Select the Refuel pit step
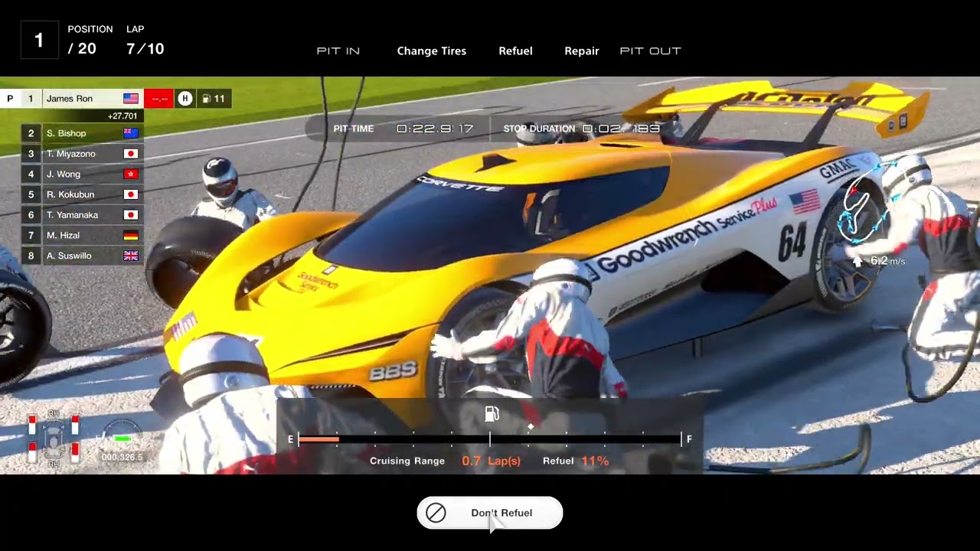 coord(515,51)
